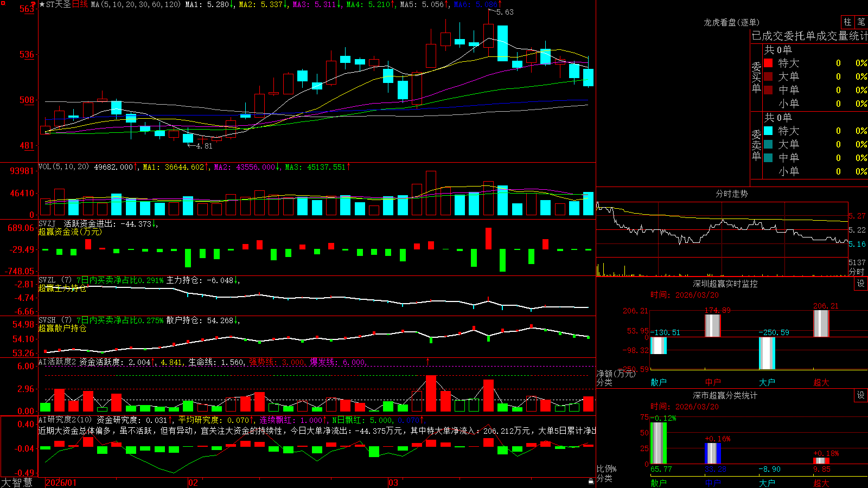Click the 深市超赢分类统计 panel title
868x488 pixels.
coord(725,395)
